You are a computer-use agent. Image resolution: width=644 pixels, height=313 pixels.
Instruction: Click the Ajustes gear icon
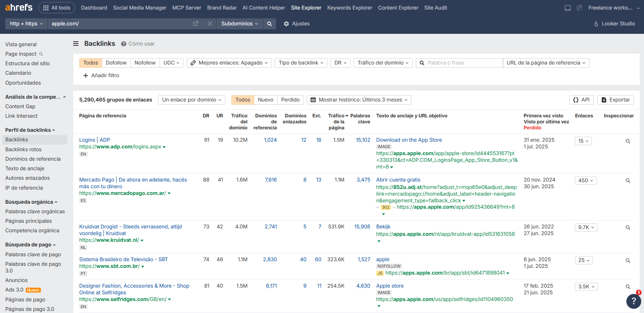[286, 24]
